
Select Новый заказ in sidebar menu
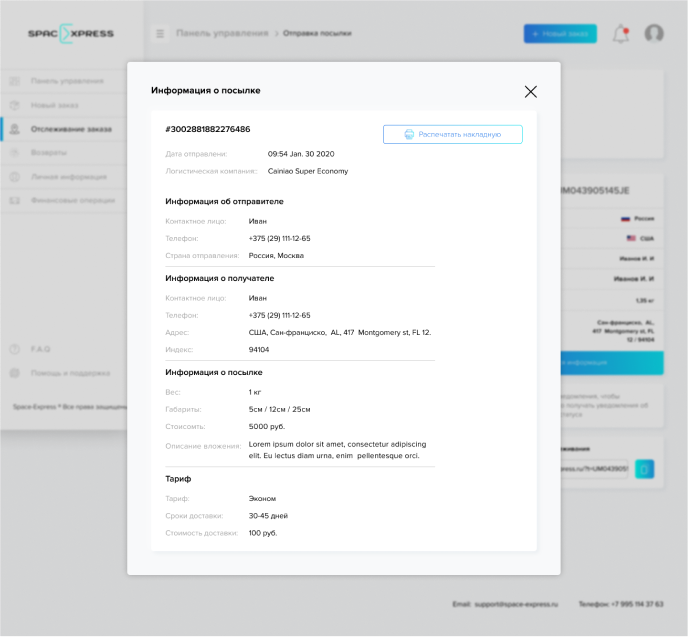[x=55, y=105]
